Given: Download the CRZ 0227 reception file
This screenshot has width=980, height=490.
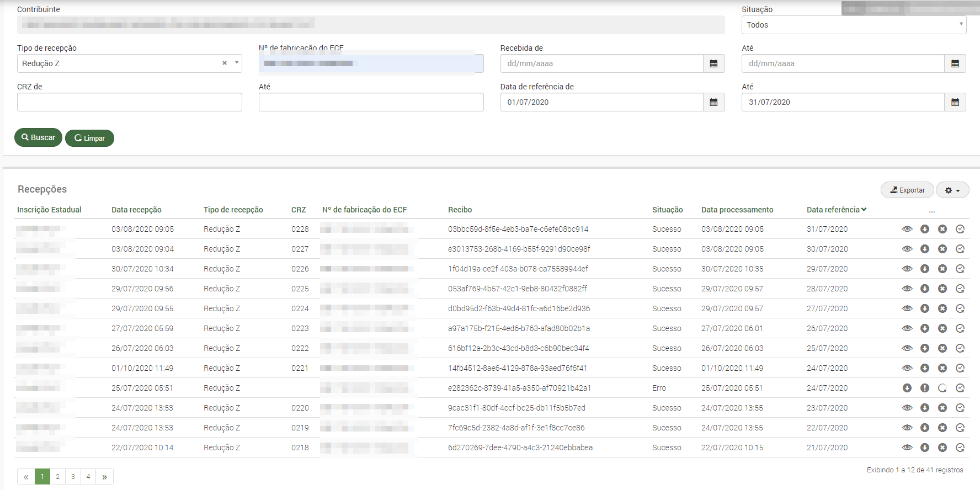Looking at the screenshot, I should point(925,249).
